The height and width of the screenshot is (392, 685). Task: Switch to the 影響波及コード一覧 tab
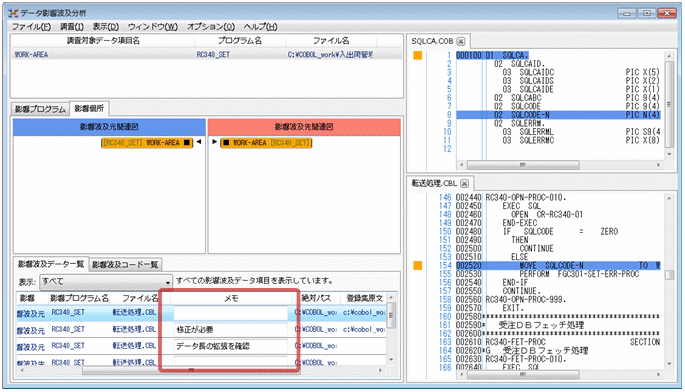coord(125,265)
